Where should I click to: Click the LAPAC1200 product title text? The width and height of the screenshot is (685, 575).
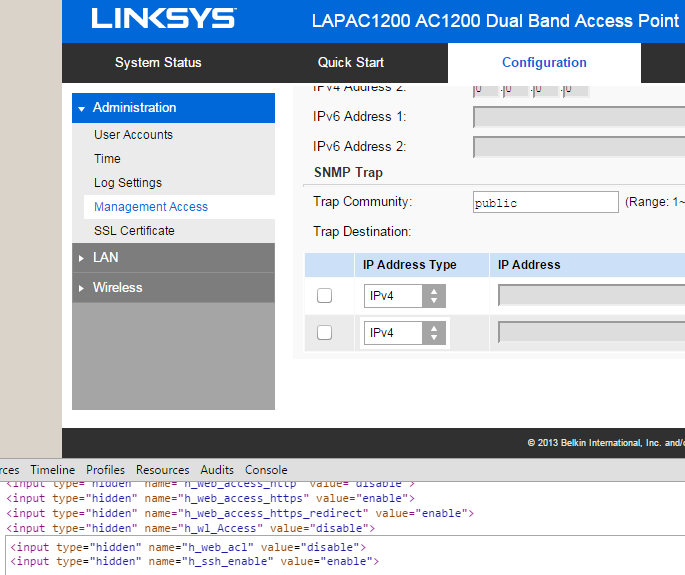pyautogui.click(x=495, y=21)
